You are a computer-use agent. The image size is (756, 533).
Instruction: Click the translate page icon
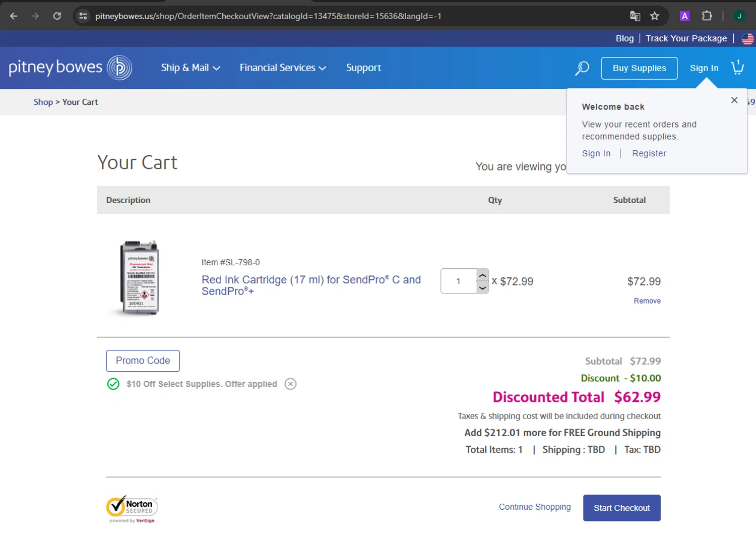(635, 16)
